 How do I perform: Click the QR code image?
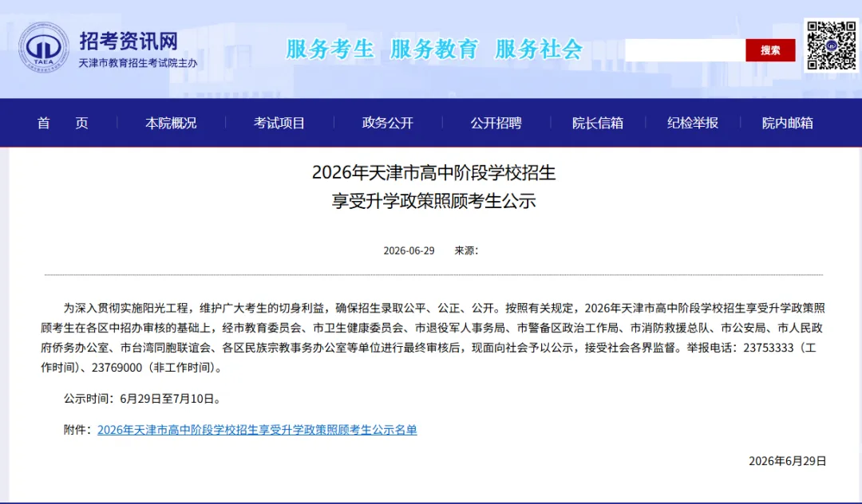[x=831, y=45]
